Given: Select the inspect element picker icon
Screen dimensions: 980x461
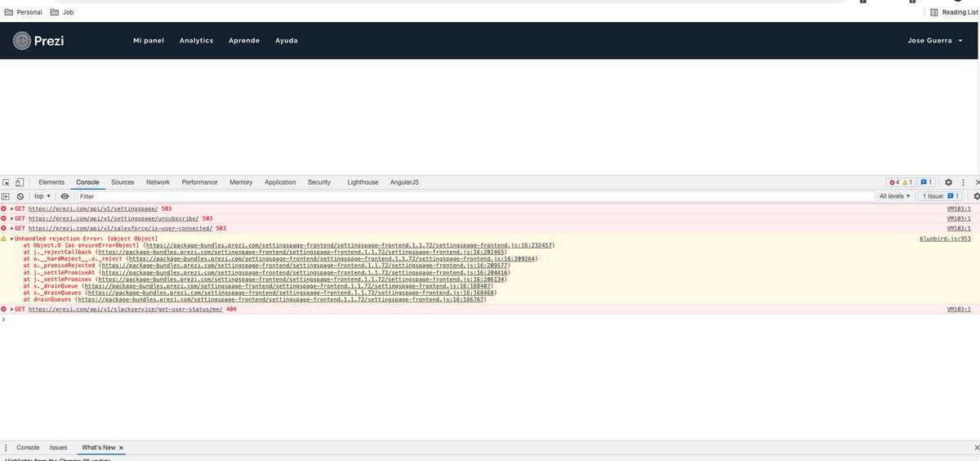Looking at the screenshot, I should coord(6,182).
